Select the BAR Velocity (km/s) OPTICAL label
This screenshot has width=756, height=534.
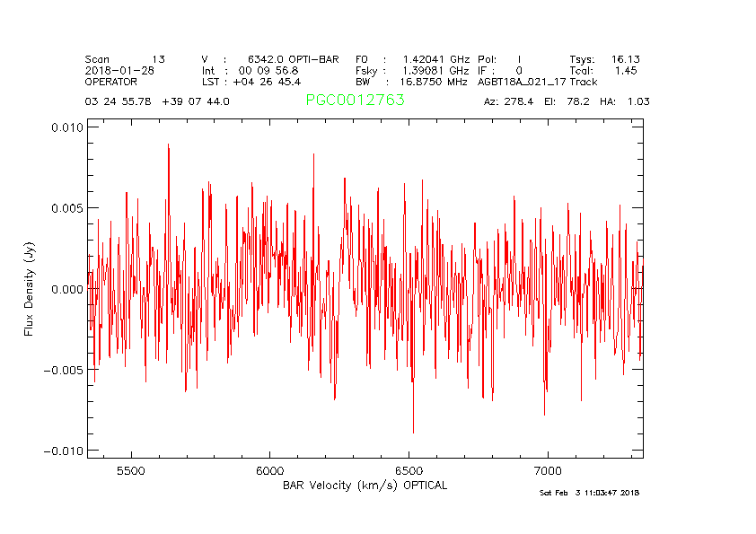click(365, 486)
